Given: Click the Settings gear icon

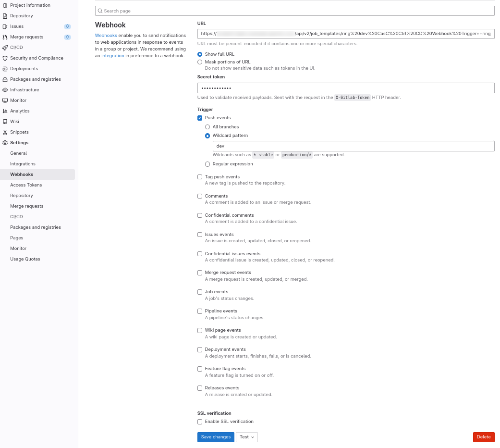Looking at the screenshot, I should 5,143.
